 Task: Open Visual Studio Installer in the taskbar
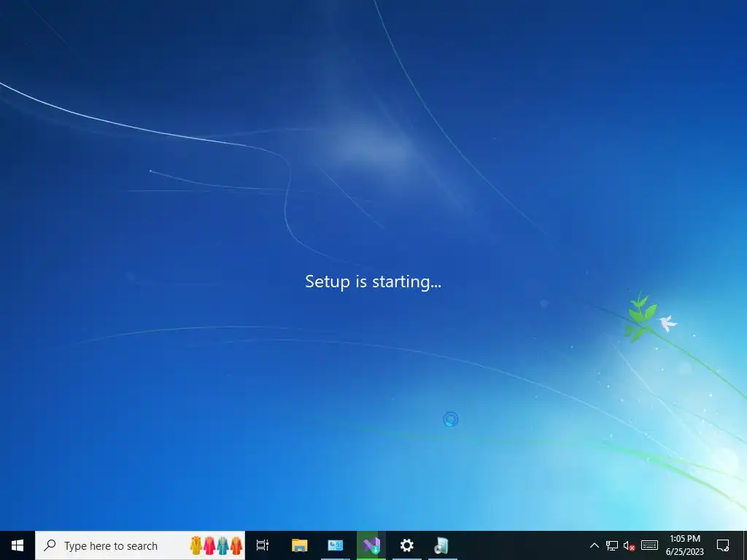371,545
